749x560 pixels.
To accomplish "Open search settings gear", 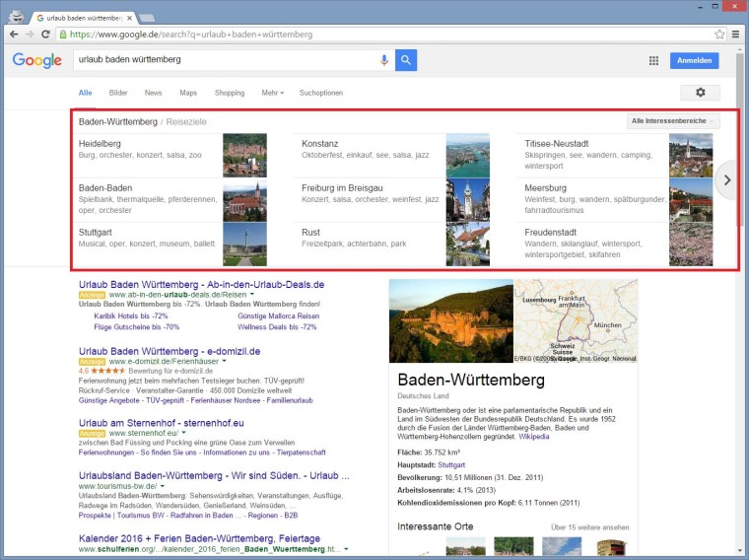I will (x=701, y=93).
